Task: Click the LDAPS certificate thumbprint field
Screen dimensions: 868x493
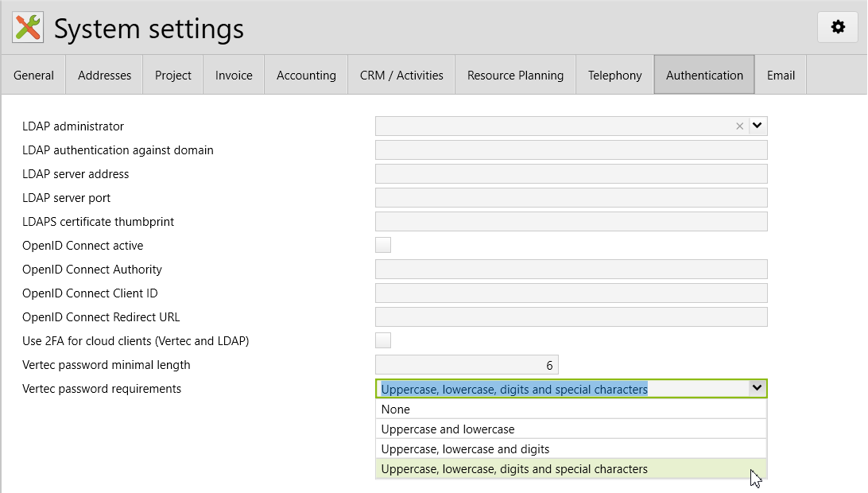Action: coord(570,221)
